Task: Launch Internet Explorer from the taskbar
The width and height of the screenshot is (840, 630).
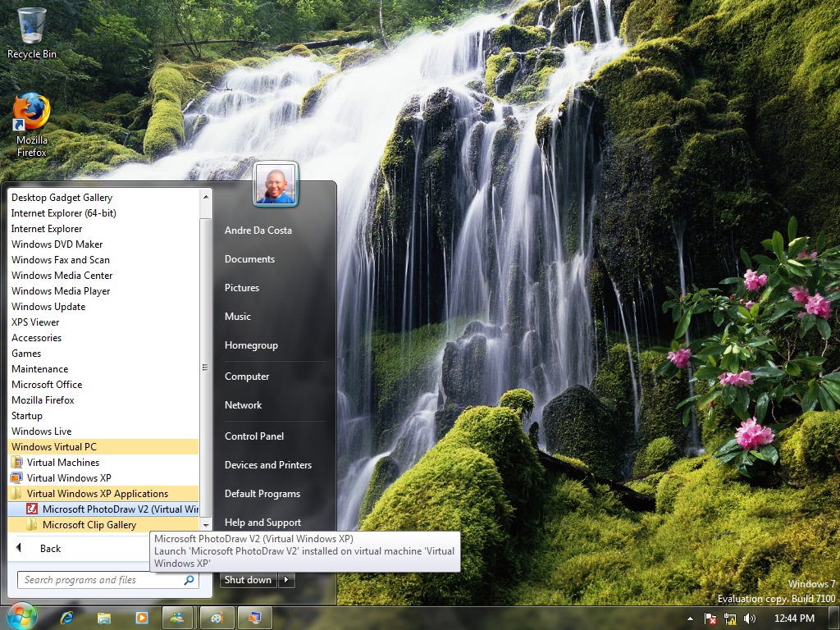Action: 67,619
